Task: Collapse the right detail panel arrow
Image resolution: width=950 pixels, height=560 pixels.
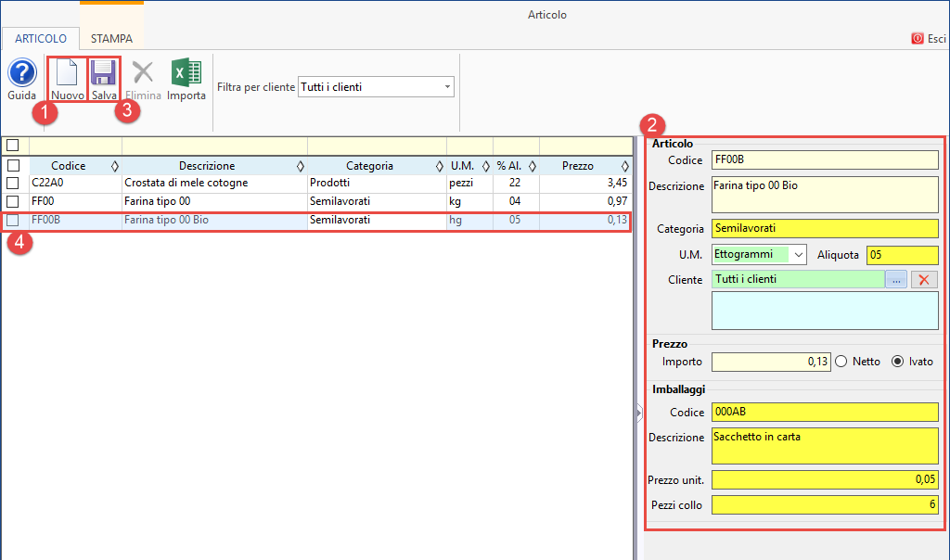Action: [638, 413]
